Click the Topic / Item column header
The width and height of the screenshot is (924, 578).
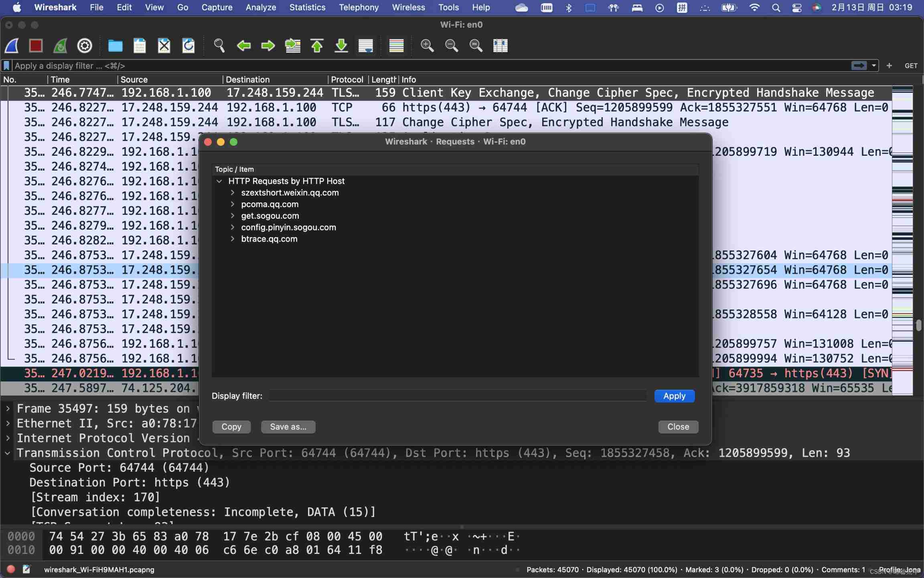(455, 169)
